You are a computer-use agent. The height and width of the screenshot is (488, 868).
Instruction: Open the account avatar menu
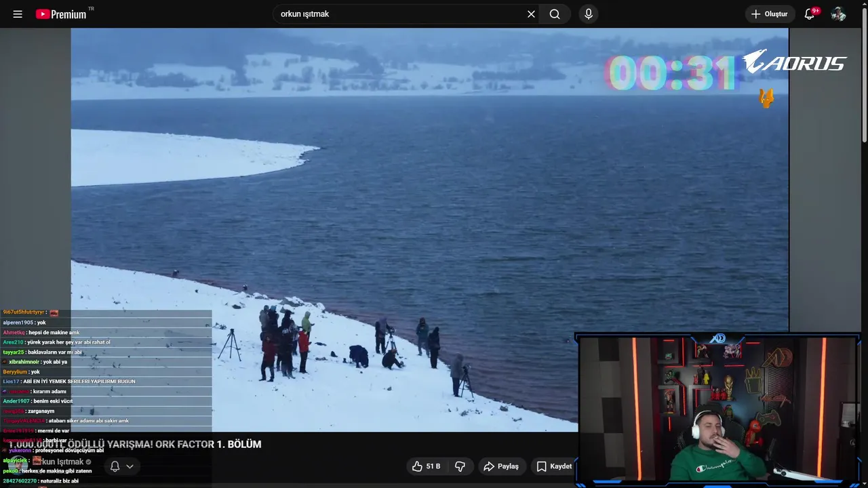pos(839,14)
